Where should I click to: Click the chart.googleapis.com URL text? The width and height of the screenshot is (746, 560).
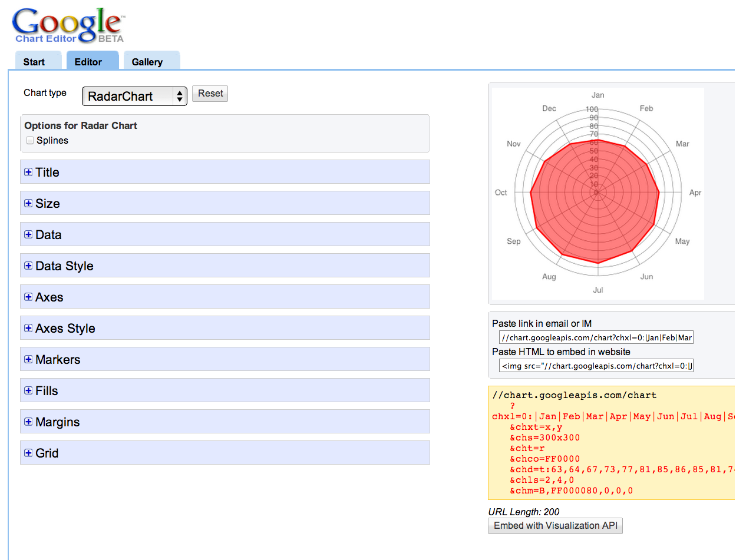[575, 395]
